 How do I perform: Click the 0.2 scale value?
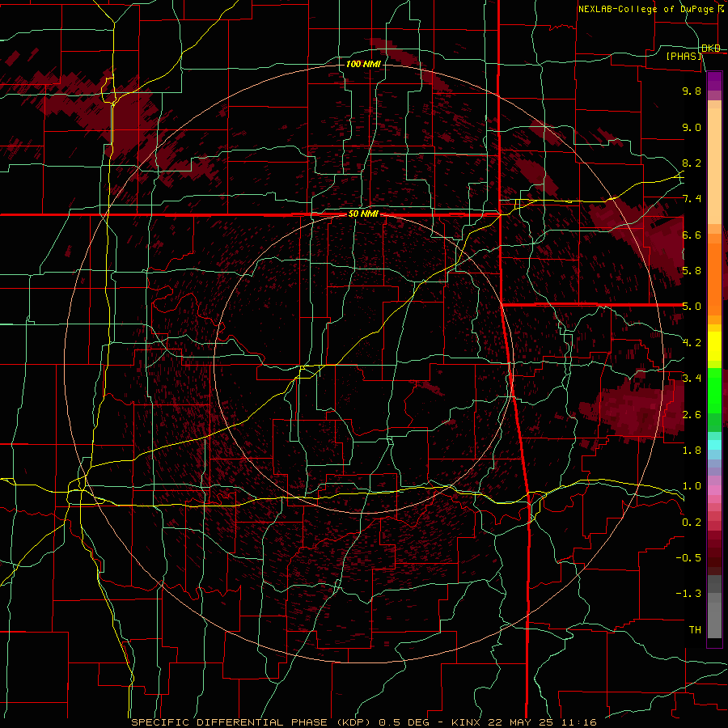pyautogui.click(x=692, y=522)
